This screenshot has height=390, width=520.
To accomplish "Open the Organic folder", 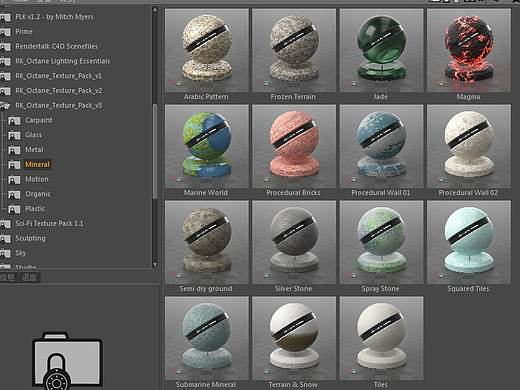I will pos(38,194).
